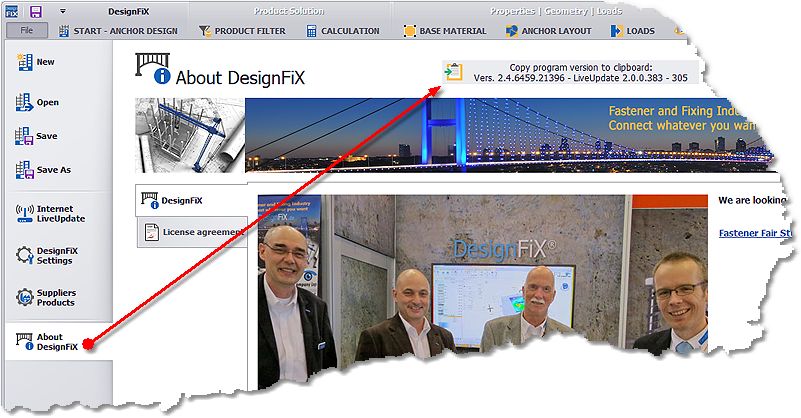This screenshot has height=418, width=801.
Task: Choose Internet LiveUpdate text in sidebar
Action: (x=61, y=214)
